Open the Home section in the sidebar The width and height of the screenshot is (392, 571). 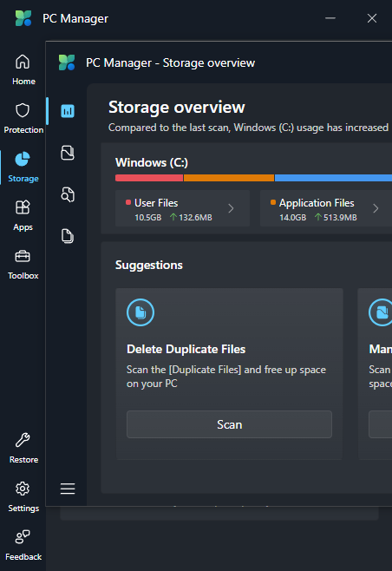click(23, 69)
